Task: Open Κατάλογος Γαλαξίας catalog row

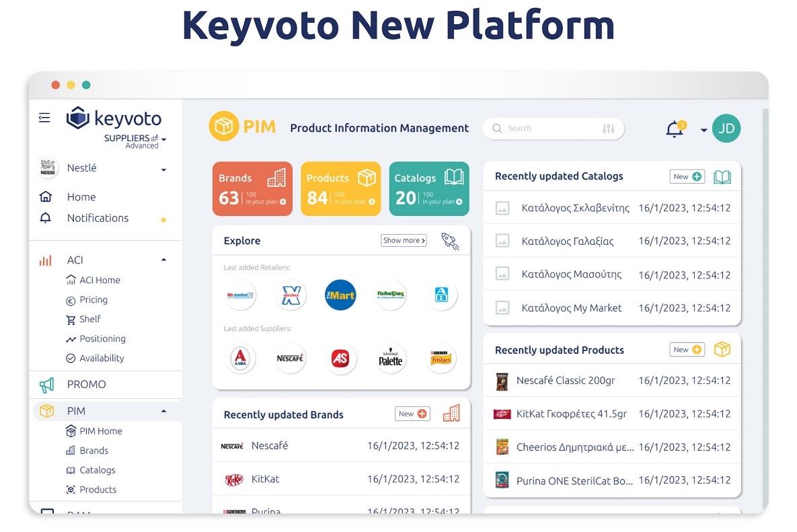Action: (612, 241)
